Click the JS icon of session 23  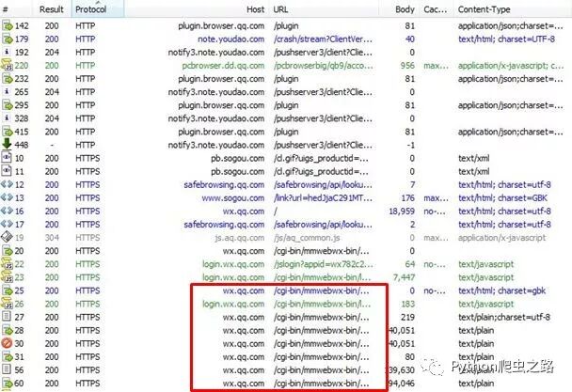(x=7, y=277)
